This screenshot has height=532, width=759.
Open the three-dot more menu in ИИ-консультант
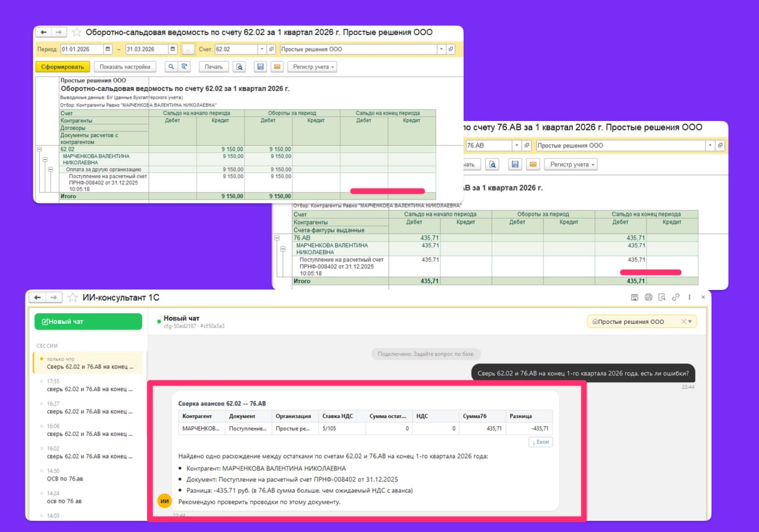[x=689, y=297]
